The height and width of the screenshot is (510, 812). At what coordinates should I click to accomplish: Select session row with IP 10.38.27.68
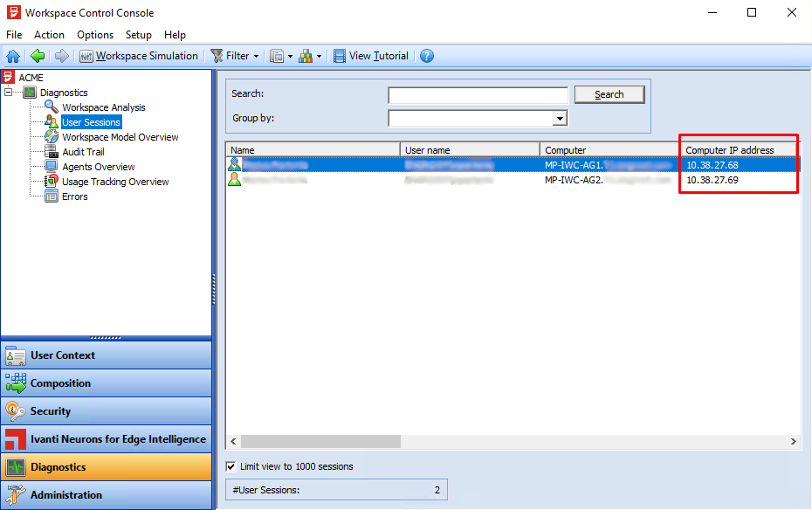click(x=513, y=165)
